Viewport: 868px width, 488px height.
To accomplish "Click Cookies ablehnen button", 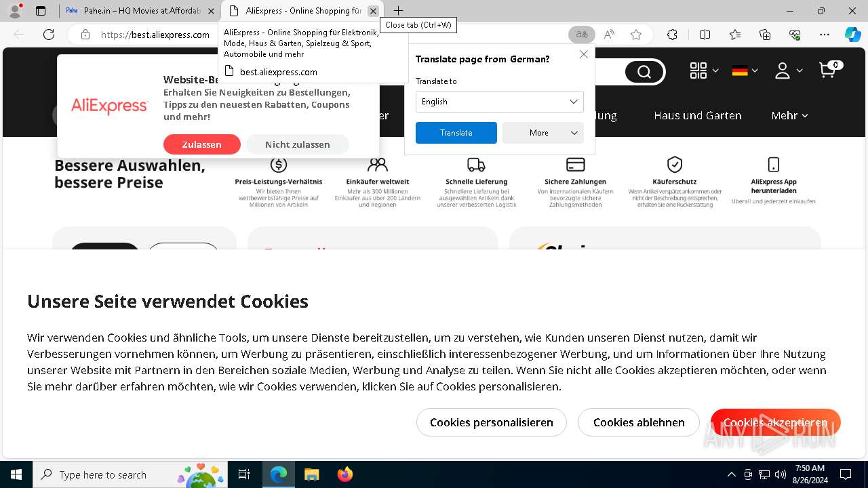I will coord(639,422).
